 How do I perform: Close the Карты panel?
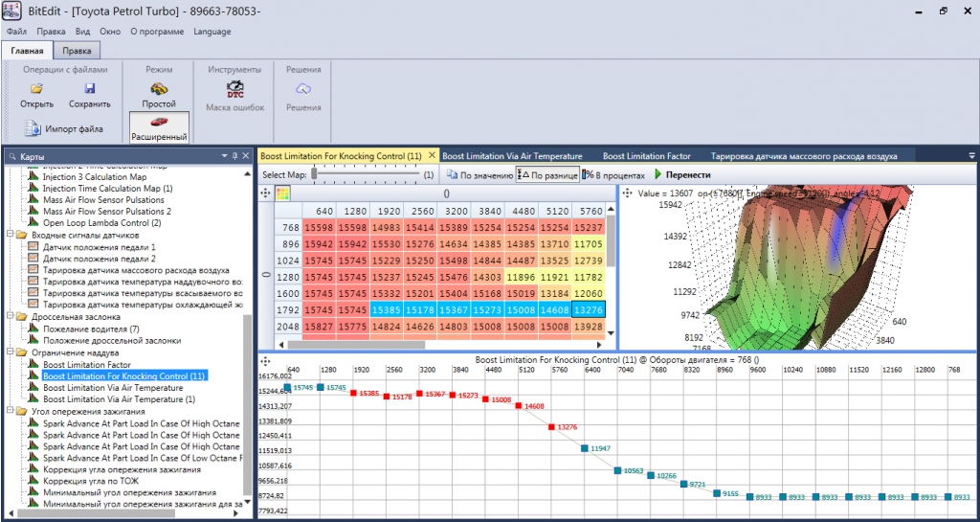tap(246, 156)
